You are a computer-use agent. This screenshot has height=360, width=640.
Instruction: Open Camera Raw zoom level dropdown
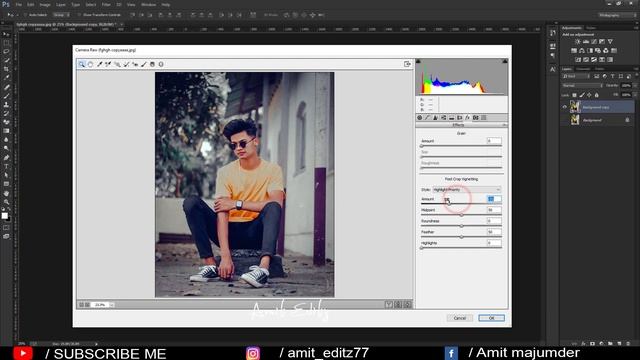point(111,304)
